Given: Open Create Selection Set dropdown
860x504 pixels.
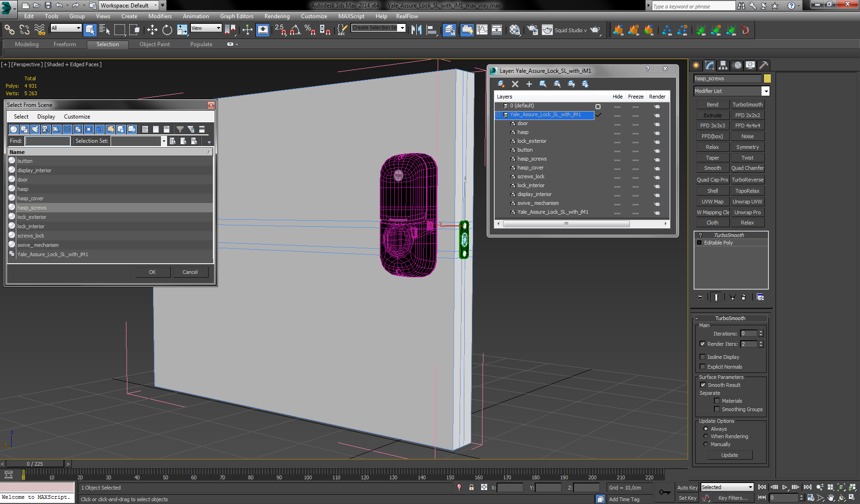Looking at the screenshot, I should [x=402, y=28].
